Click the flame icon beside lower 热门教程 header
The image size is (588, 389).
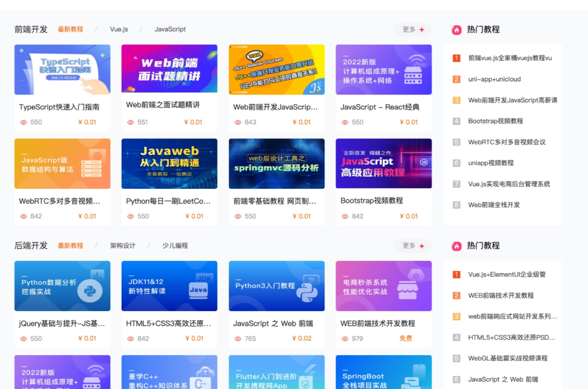point(457,246)
